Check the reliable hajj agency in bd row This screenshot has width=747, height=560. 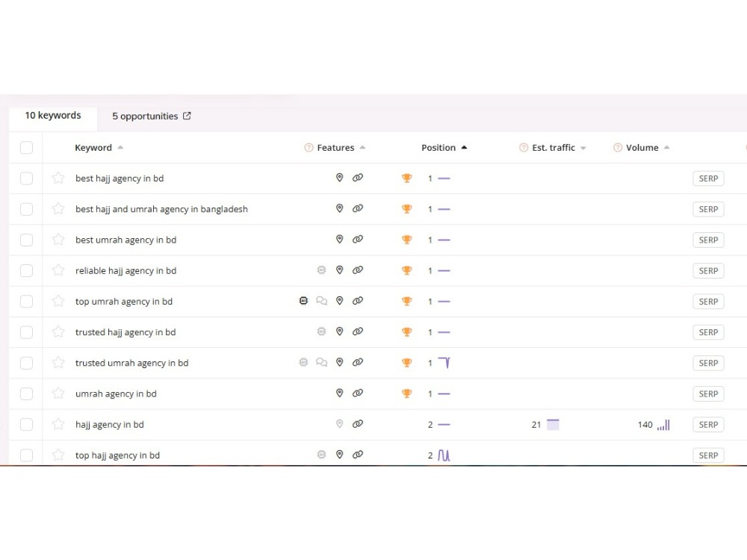pos(27,271)
